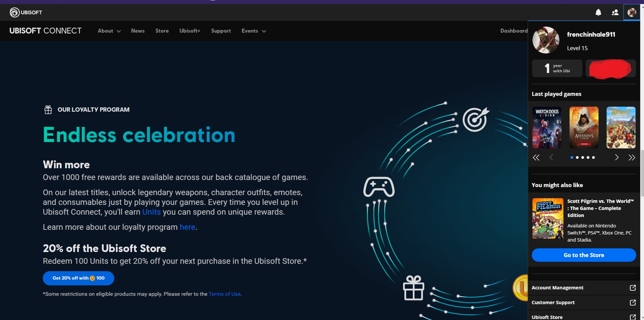Screen dimensions: 644x320
Task: Click the Last played games heading
Action: click(x=556, y=94)
